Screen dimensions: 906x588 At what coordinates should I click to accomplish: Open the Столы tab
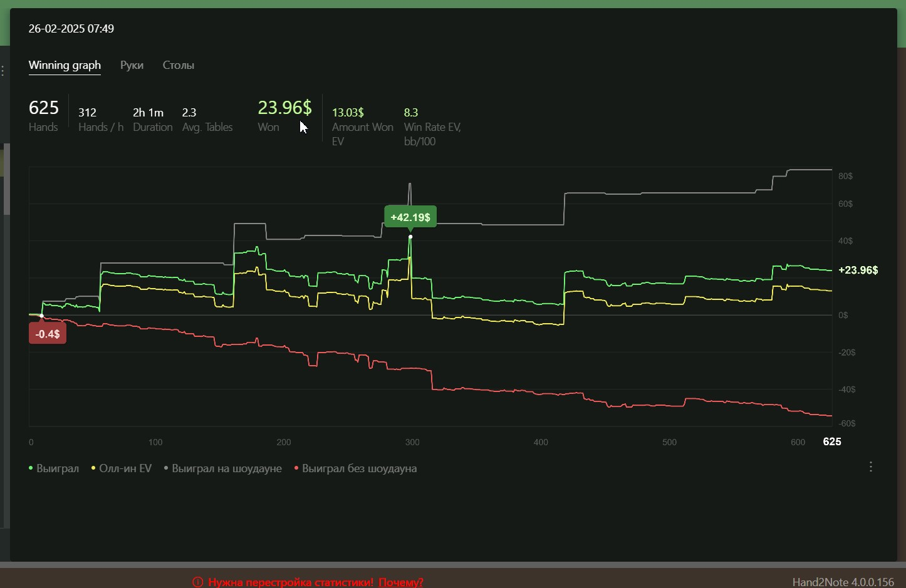[x=179, y=65]
